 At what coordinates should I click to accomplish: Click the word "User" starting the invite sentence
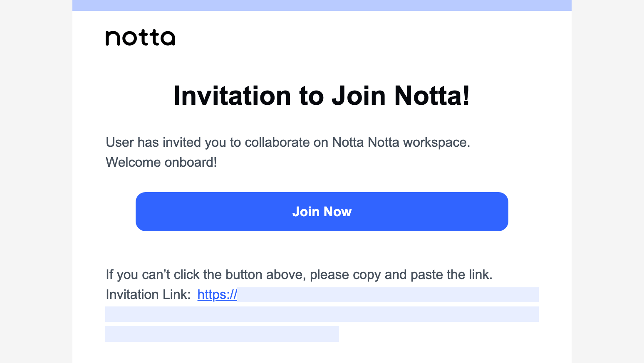[x=120, y=142]
